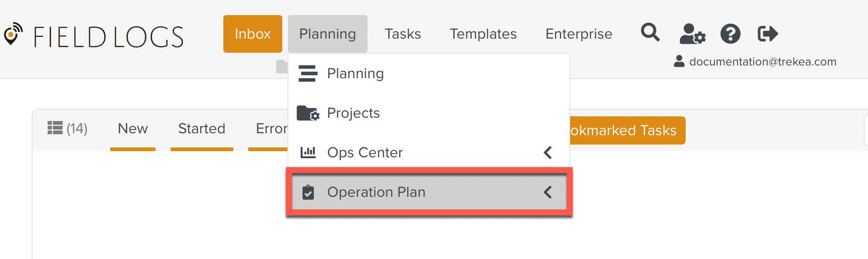Click the logout arrow icon
This screenshot has width=868, height=259.
[767, 34]
